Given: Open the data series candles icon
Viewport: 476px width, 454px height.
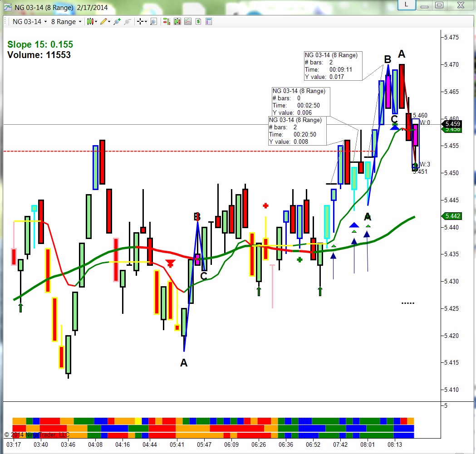Looking at the screenshot, I should (177, 22).
